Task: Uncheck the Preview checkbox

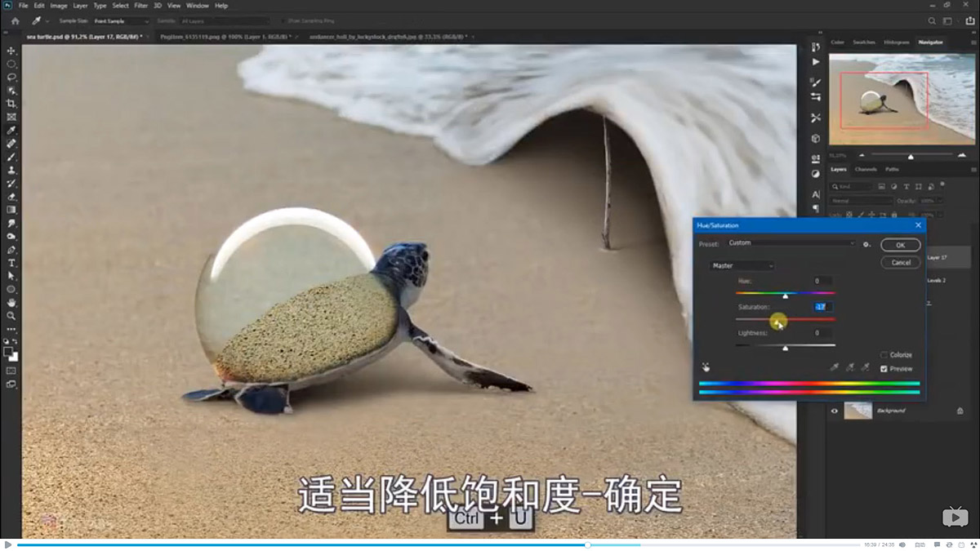Action: [884, 369]
